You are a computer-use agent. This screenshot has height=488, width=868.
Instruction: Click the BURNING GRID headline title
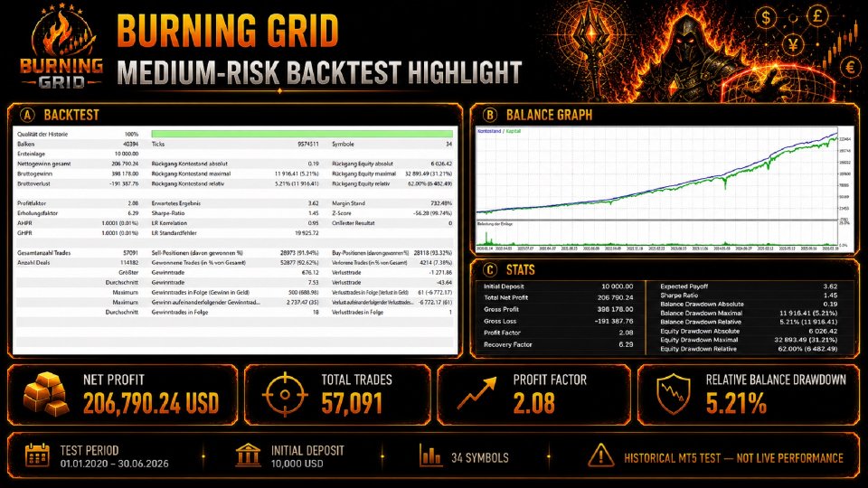[228, 31]
